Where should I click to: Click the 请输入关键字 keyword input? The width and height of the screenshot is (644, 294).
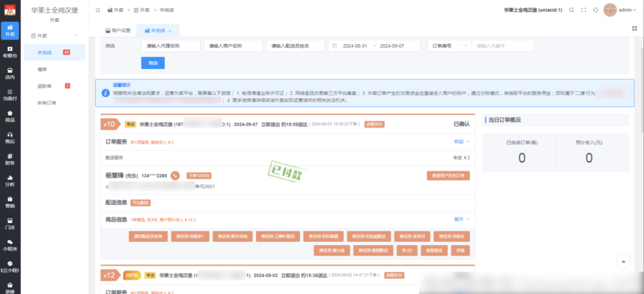coord(502,46)
